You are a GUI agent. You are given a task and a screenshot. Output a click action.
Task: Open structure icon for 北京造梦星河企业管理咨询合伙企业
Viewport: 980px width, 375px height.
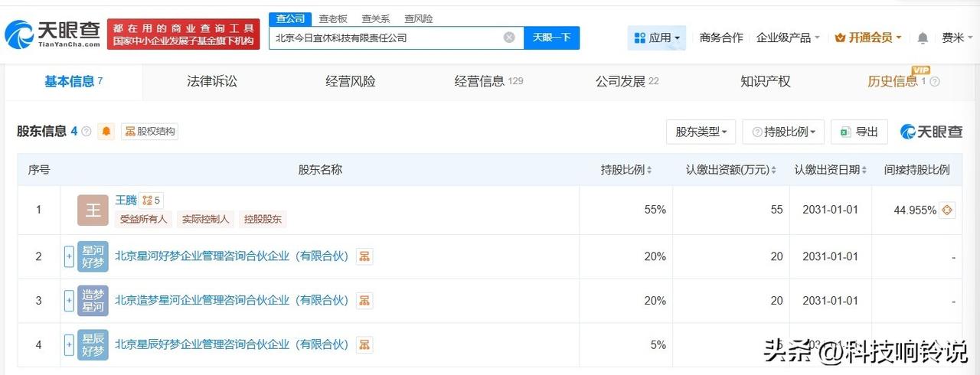click(364, 301)
